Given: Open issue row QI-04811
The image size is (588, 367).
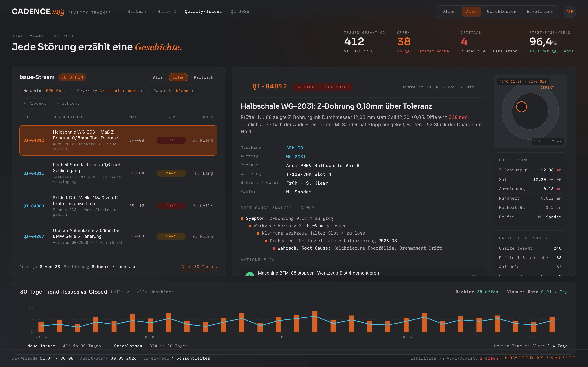Looking at the screenshot, I should click(118, 173).
